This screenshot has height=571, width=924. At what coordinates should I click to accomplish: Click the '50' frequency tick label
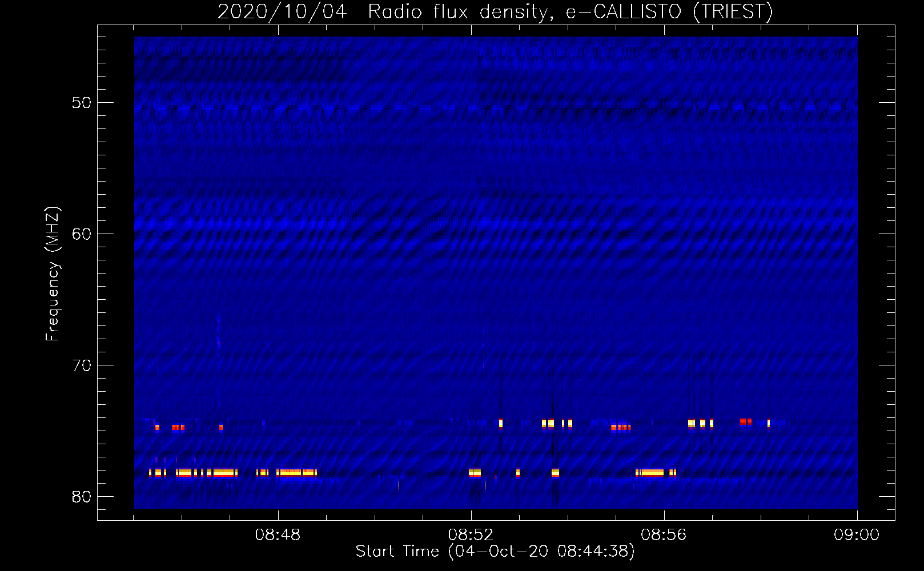tap(82, 103)
